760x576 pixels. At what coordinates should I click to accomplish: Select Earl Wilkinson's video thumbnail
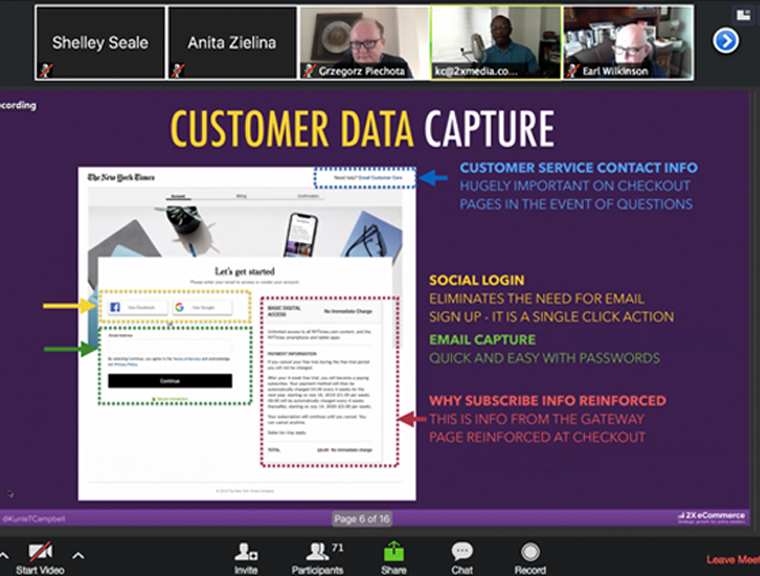tap(628, 43)
